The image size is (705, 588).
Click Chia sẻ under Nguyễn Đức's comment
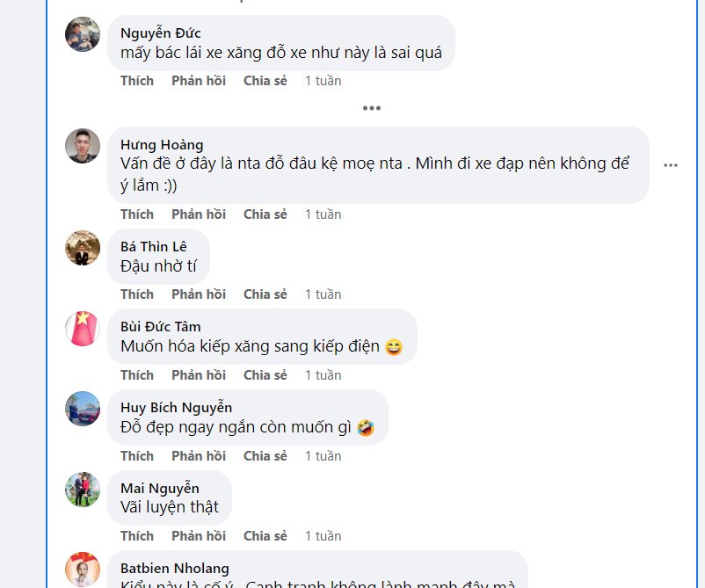click(265, 81)
